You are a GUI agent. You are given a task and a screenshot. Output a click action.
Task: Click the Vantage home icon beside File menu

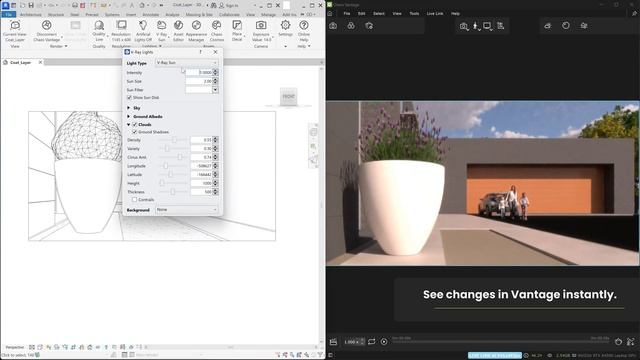[330, 13]
